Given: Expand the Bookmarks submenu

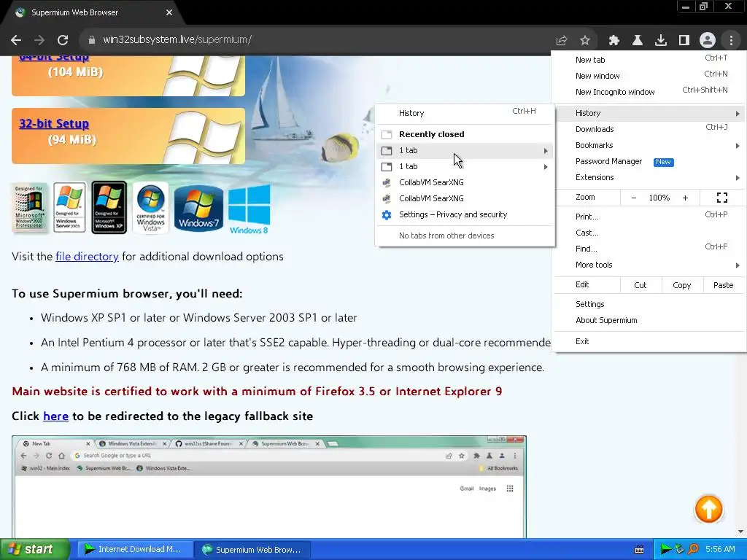Looking at the screenshot, I should 649,145.
